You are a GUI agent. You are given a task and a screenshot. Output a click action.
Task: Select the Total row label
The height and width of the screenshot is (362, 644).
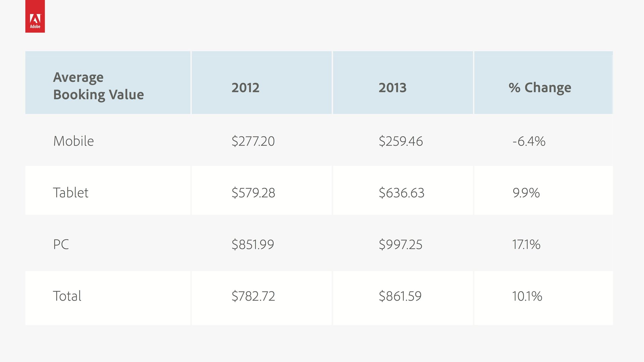click(67, 296)
